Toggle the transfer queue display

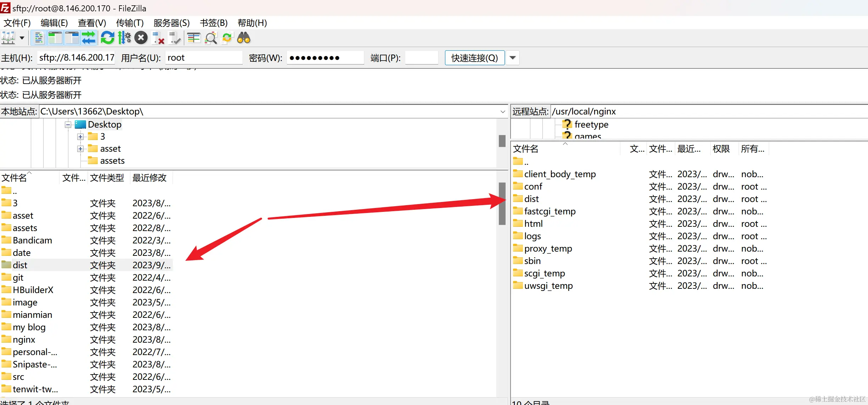pos(89,38)
